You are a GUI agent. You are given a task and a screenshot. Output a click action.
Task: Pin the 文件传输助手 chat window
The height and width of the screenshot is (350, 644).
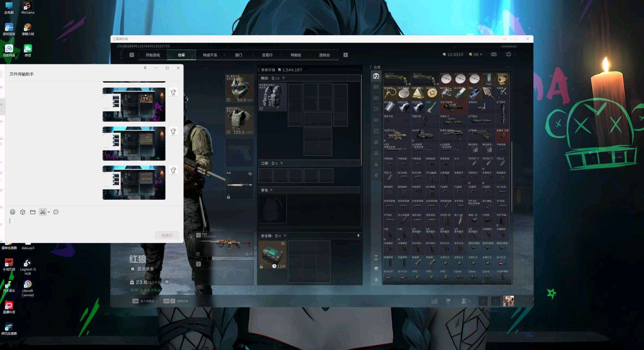(145, 68)
